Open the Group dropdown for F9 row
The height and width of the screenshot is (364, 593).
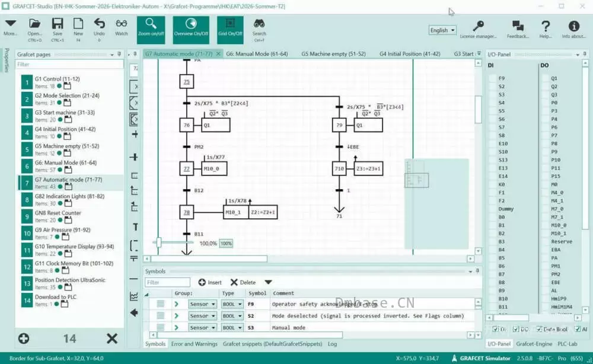(202, 304)
